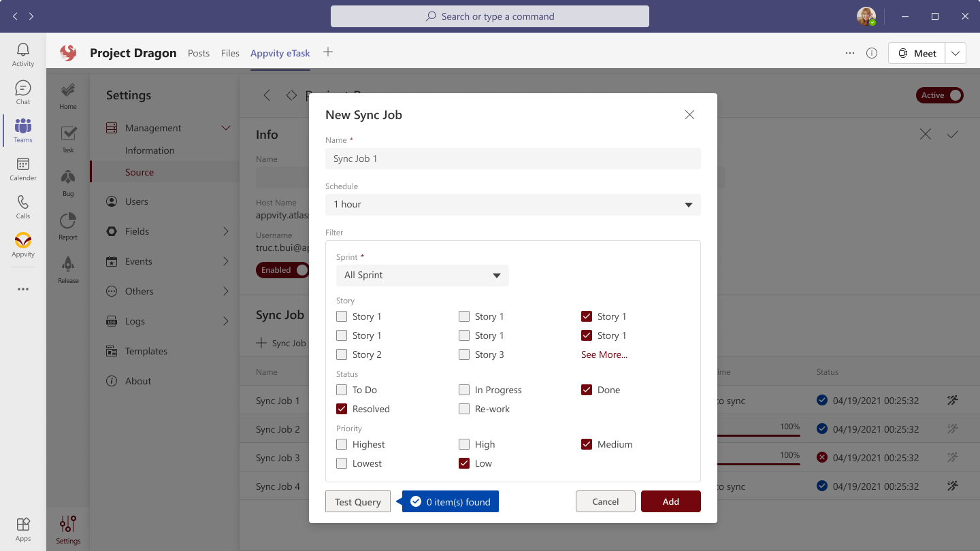This screenshot has height=551, width=980.
Task: Click the Name input field
Action: (512, 158)
